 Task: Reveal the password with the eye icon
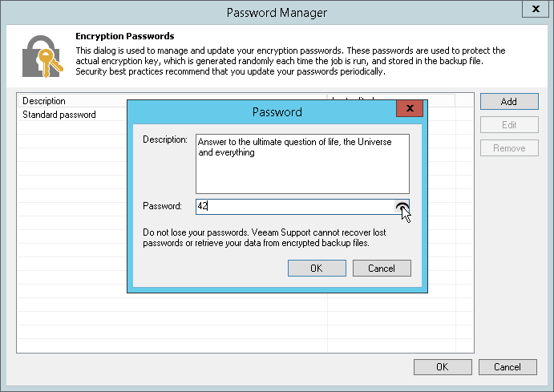(x=402, y=207)
